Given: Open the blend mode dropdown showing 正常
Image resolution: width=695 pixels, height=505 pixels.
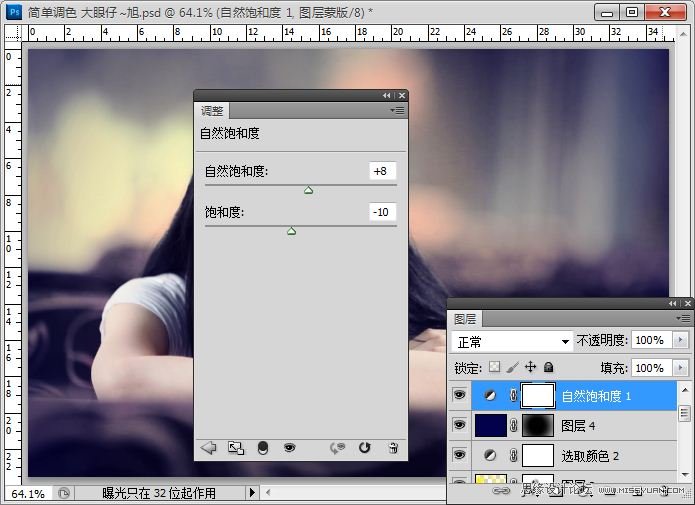Looking at the screenshot, I should (x=511, y=341).
